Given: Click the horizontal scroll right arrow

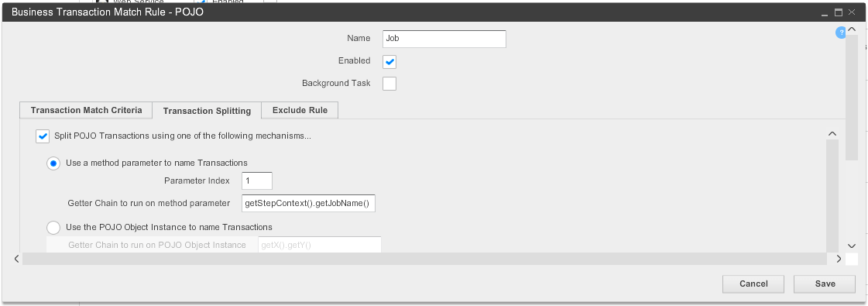Looking at the screenshot, I should (x=839, y=259).
